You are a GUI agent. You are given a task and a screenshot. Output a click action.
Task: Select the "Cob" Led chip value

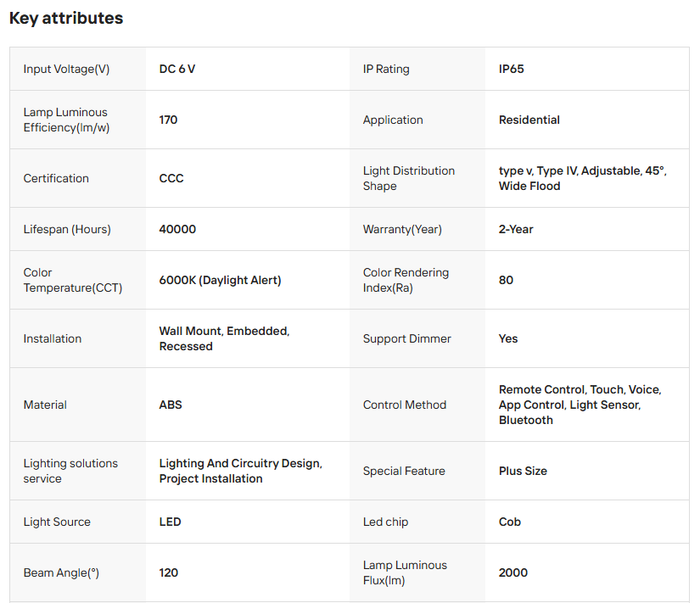pos(510,522)
